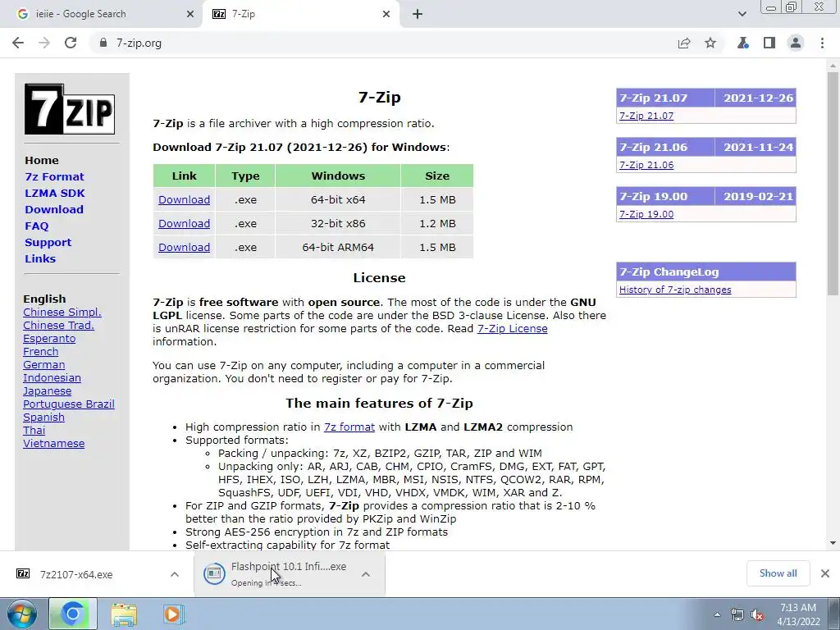Open the Chrome profile avatar
Screen dimensions: 840x630
pos(796,43)
